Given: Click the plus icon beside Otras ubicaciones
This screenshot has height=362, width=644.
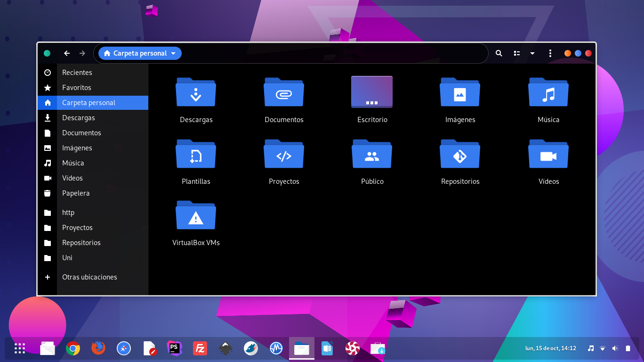Looking at the screenshot, I should 48,277.
